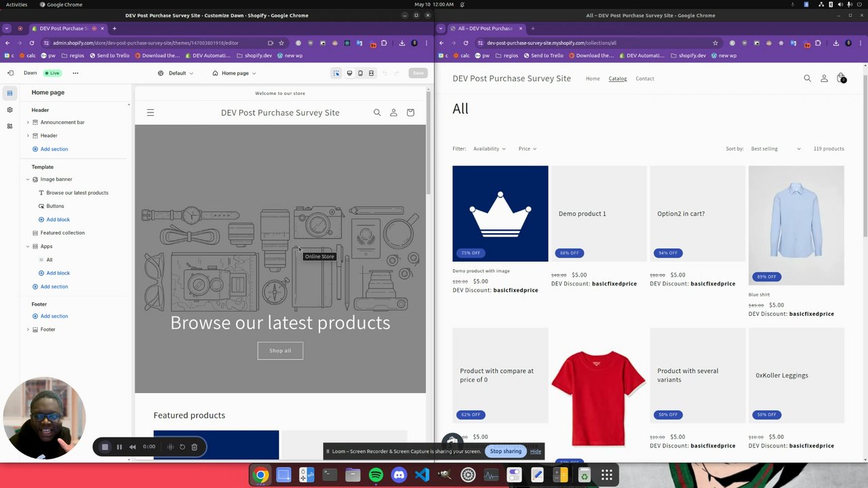
Task: Collapse the Image banner section
Action: pyautogui.click(x=28, y=180)
